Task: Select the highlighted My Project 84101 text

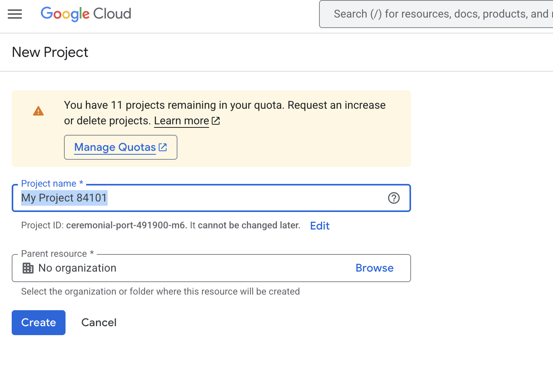Action: 64,198
